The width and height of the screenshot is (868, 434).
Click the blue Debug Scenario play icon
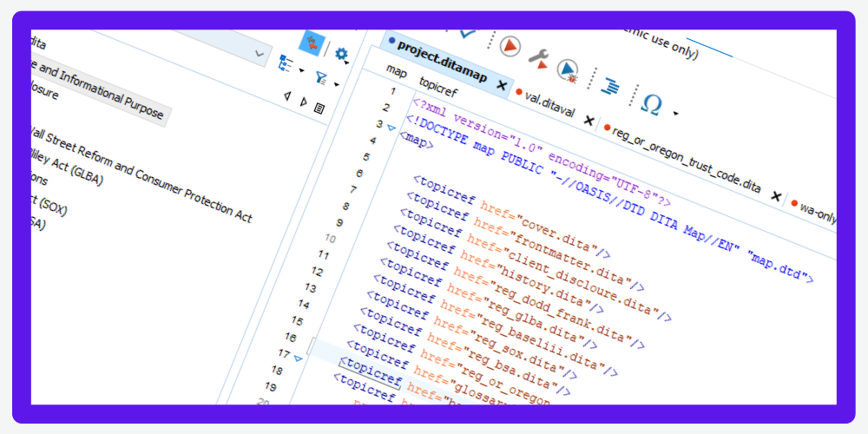click(567, 69)
